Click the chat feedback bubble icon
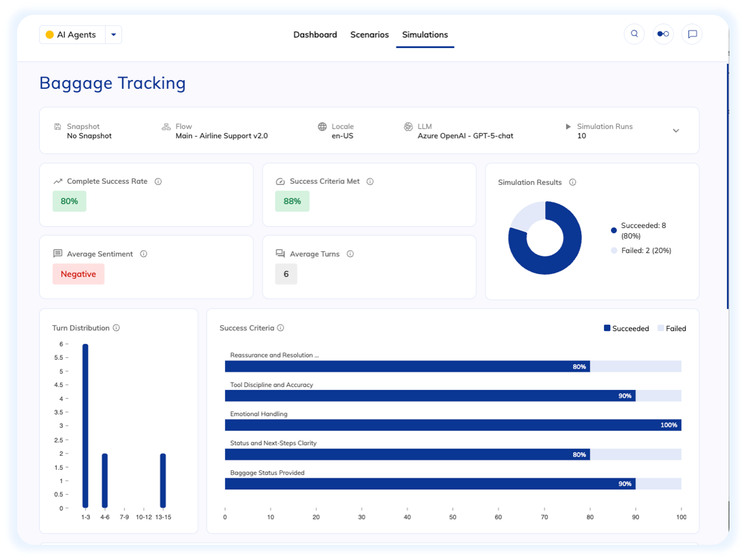This screenshot has width=746, height=560. pos(692,34)
